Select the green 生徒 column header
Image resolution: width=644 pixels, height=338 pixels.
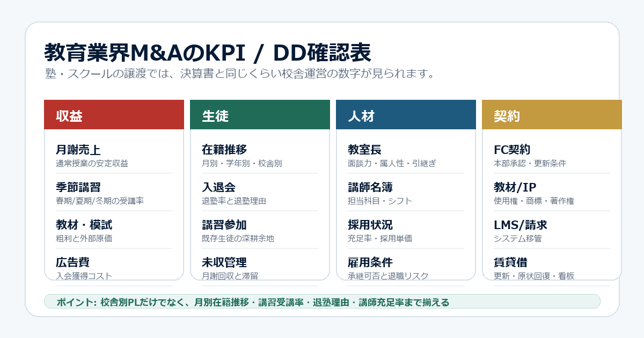[x=260, y=115]
